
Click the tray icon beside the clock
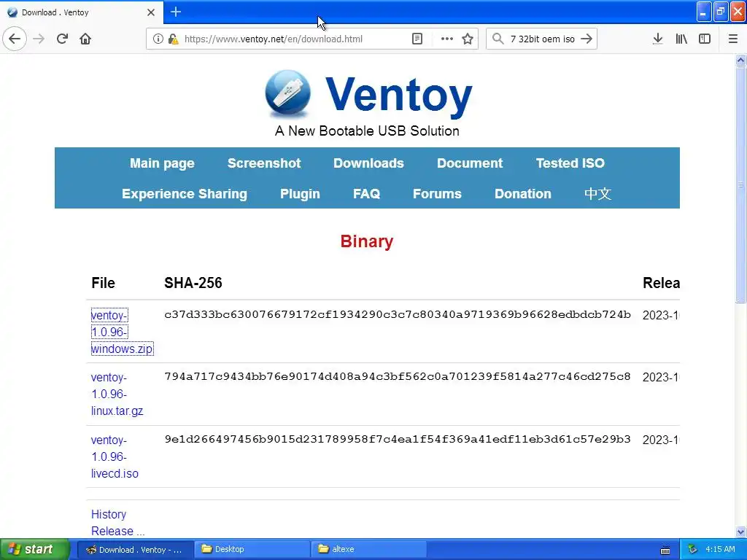click(x=692, y=550)
